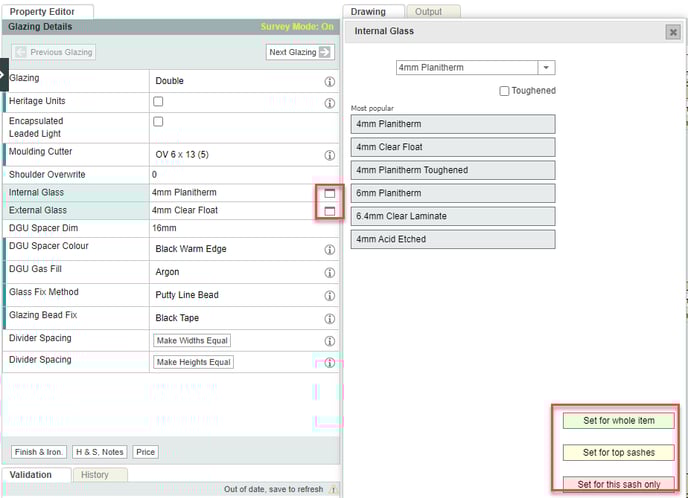Tick Encapsulated Leaded Light checkbox
The height and width of the screenshot is (498, 688).
coord(158,122)
